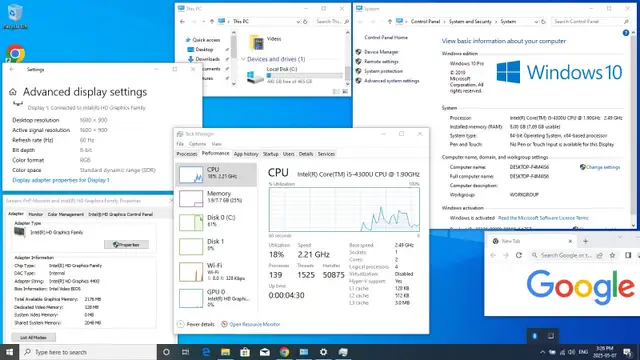Collapse the Devices and drives section
Image resolution: width=640 pixels, height=360 pixels.
(243, 59)
